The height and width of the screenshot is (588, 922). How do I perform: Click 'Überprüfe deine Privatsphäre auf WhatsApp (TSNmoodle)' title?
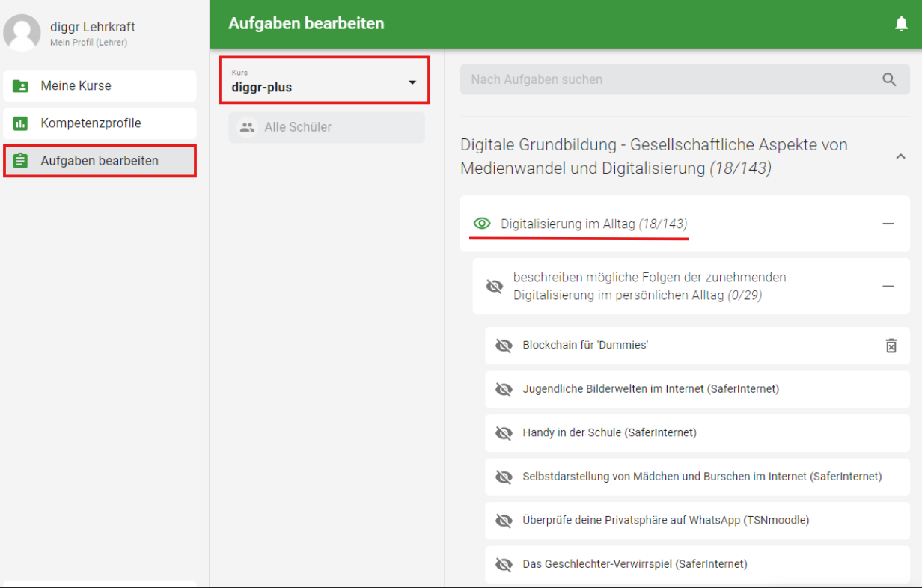[666, 521]
